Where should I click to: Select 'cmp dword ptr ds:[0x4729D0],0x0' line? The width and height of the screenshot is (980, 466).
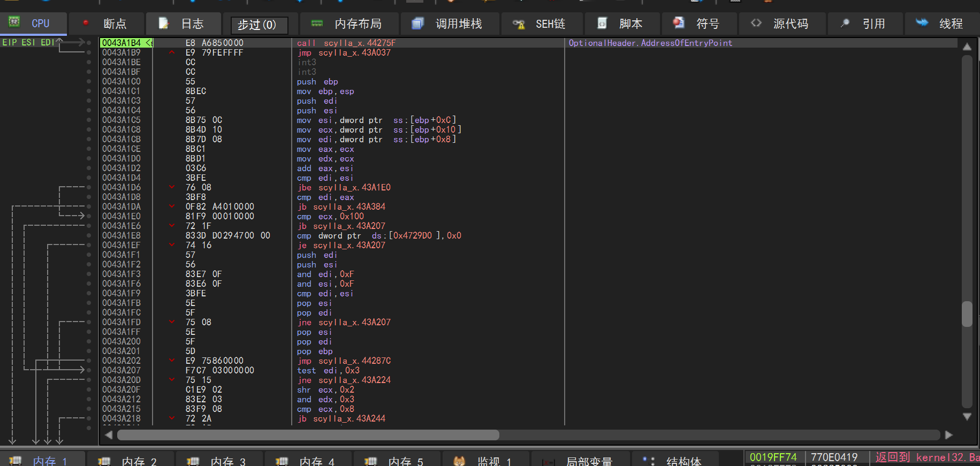click(379, 235)
